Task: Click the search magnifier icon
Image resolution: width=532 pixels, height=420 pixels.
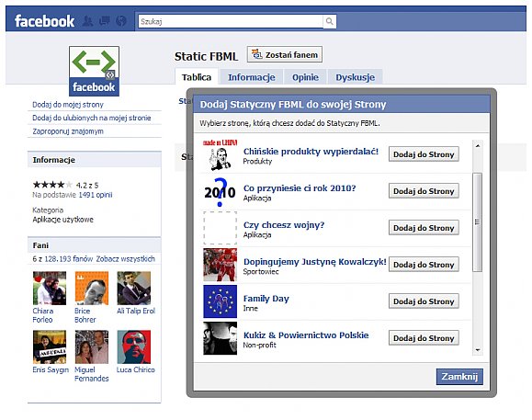Action: [330, 21]
